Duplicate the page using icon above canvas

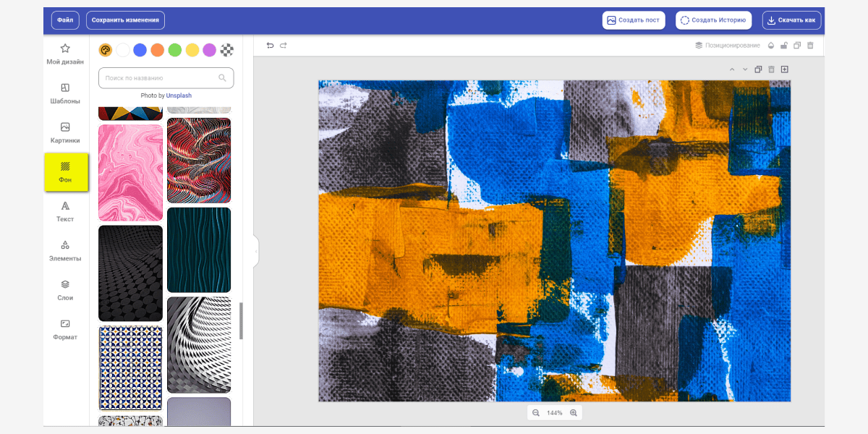click(758, 69)
